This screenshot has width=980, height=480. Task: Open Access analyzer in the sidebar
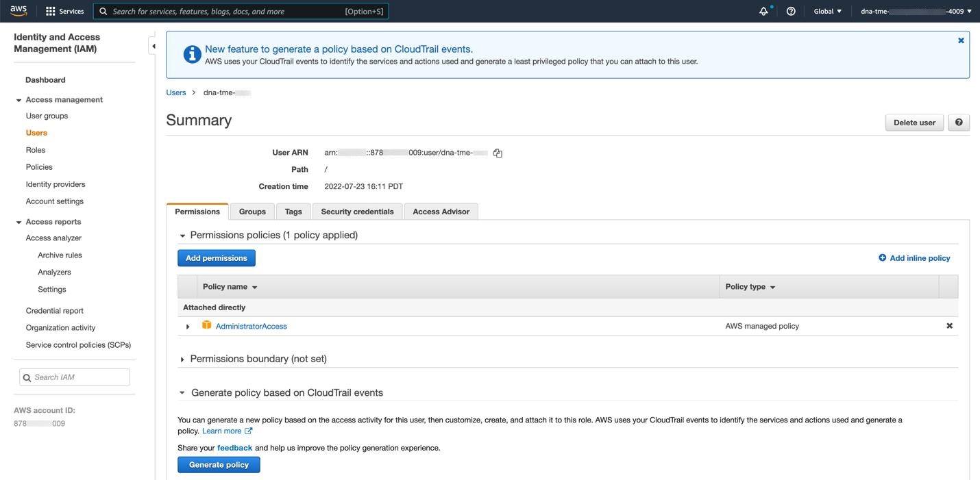point(53,238)
